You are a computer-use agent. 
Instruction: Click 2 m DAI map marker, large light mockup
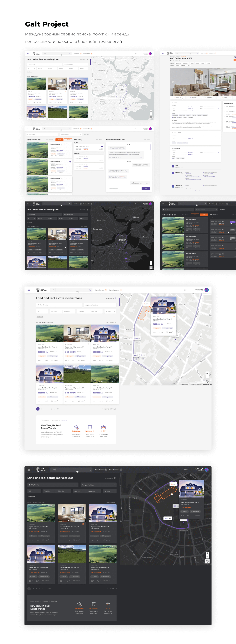(x=146, y=304)
